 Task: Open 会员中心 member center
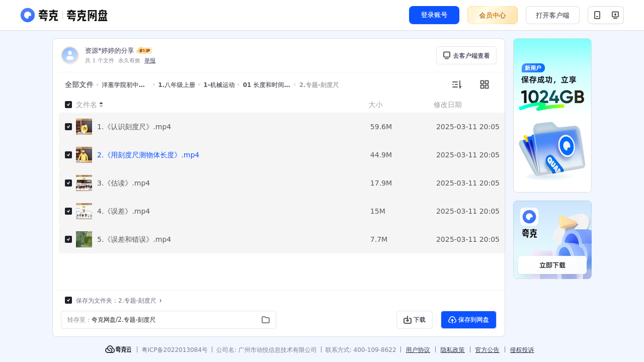click(x=493, y=15)
